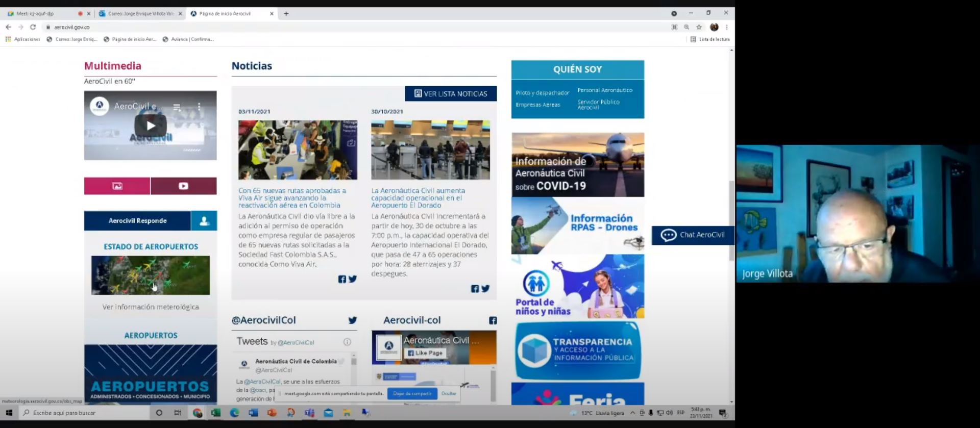
Task: Click the Twitter bird icon beside @AerocivilCol
Action: 352,320
